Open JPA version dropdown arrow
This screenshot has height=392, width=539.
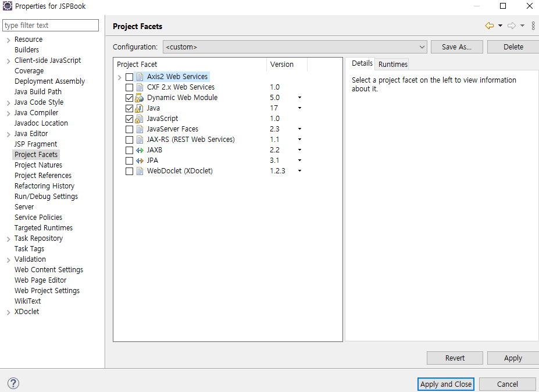(300, 161)
